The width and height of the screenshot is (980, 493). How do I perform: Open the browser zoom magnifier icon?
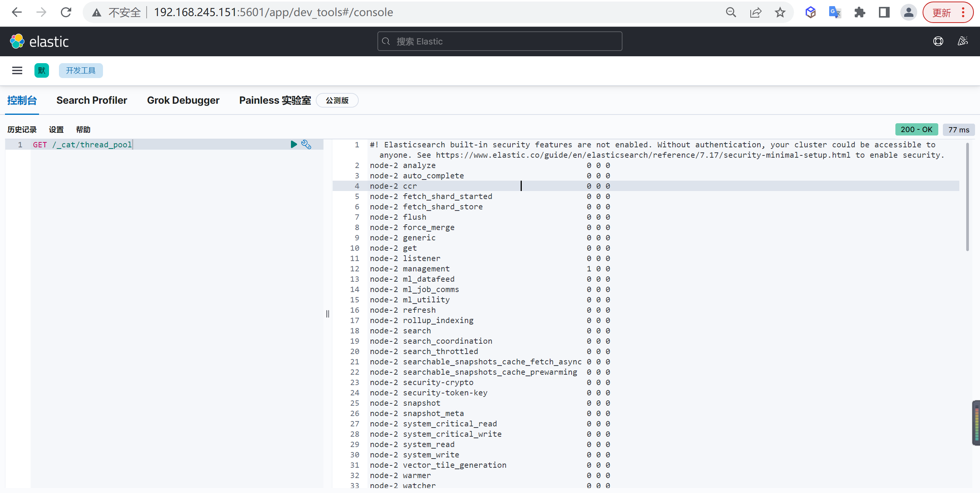pyautogui.click(x=731, y=12)
